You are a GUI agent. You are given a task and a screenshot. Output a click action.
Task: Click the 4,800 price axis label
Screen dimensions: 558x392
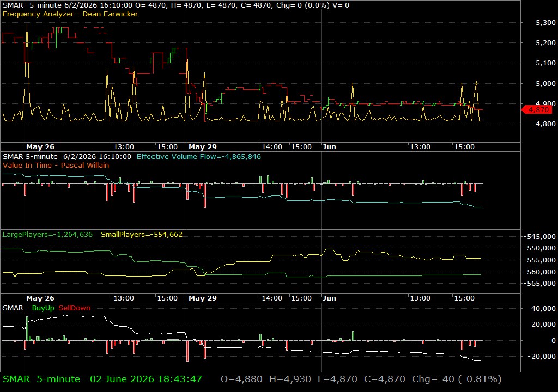pos(545,124)
